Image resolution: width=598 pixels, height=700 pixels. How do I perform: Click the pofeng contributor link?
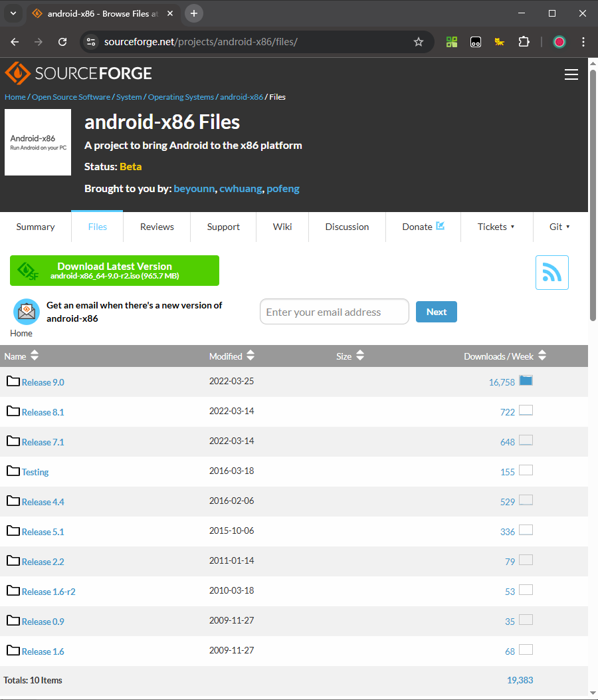(x=283, y=189)
